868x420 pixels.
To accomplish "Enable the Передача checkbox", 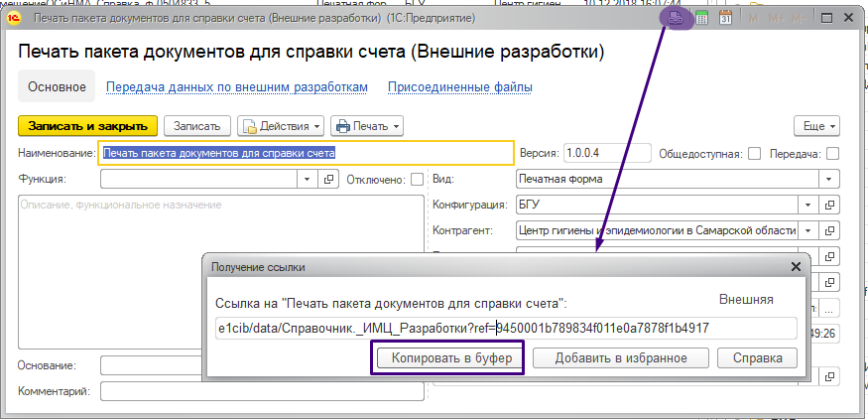I will click(x=832, y=154).
